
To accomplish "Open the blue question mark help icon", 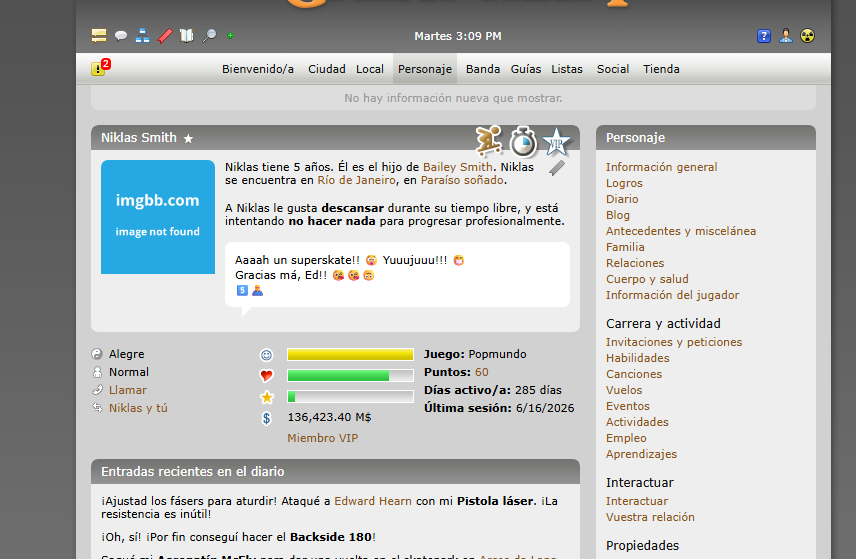I will [764, 36].
